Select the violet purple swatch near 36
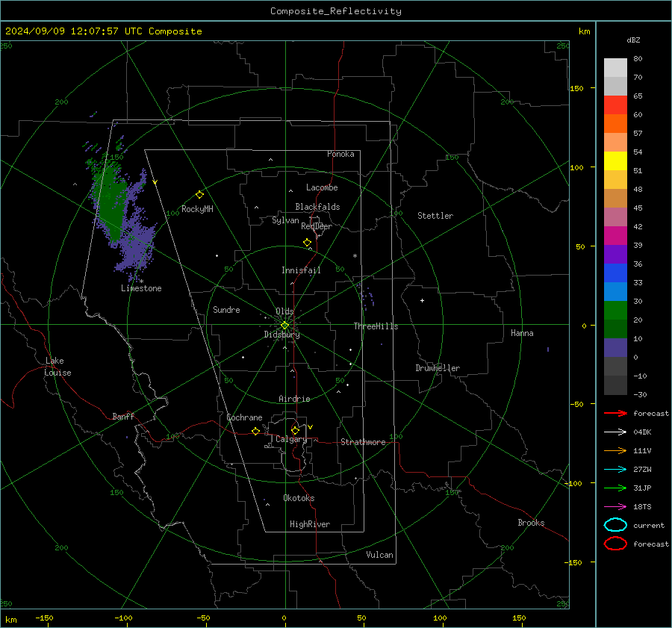Image resolution: width=672 pixels, height=628 pixels. click(615, 254)
